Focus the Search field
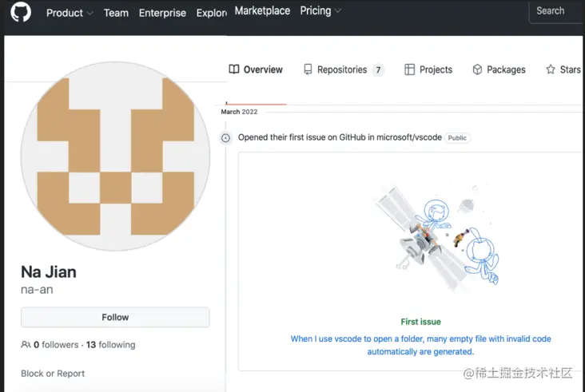The width and height of the screenshot is (585, 392). (557, 11)
